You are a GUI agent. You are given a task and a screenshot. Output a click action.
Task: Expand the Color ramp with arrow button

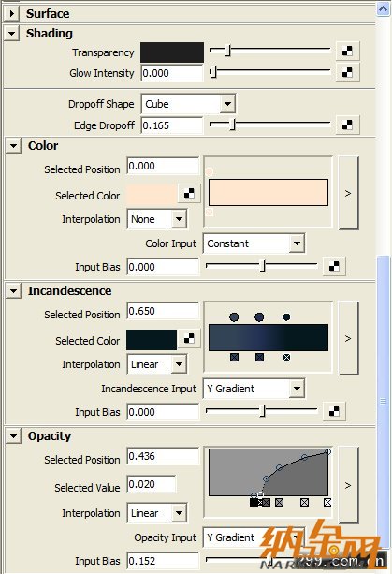point(348,193)
